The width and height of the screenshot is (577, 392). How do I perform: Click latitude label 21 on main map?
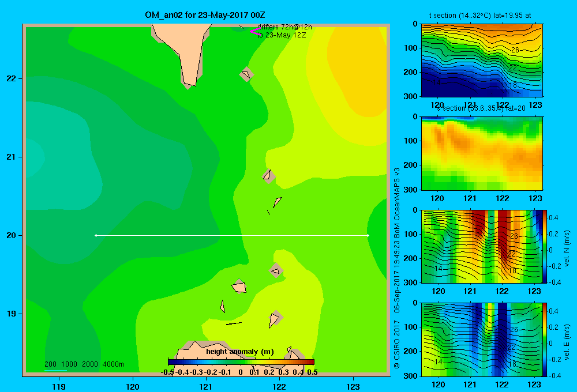click(12, 157)
